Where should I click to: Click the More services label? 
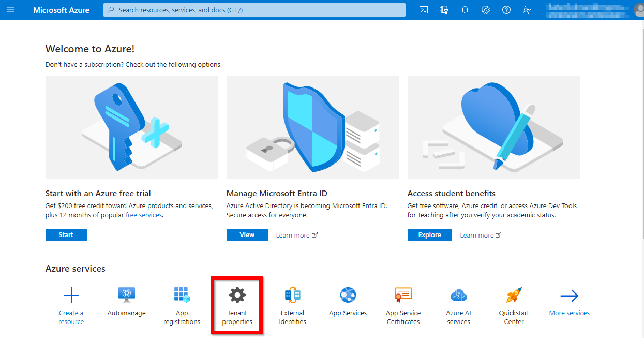click(570, 313)
